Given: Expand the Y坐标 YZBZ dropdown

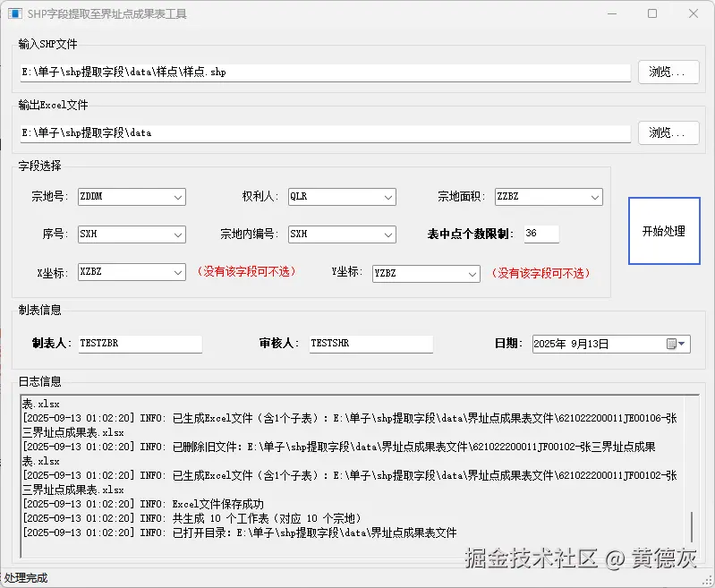Looking at the screenshot, I should click(472, 274).
